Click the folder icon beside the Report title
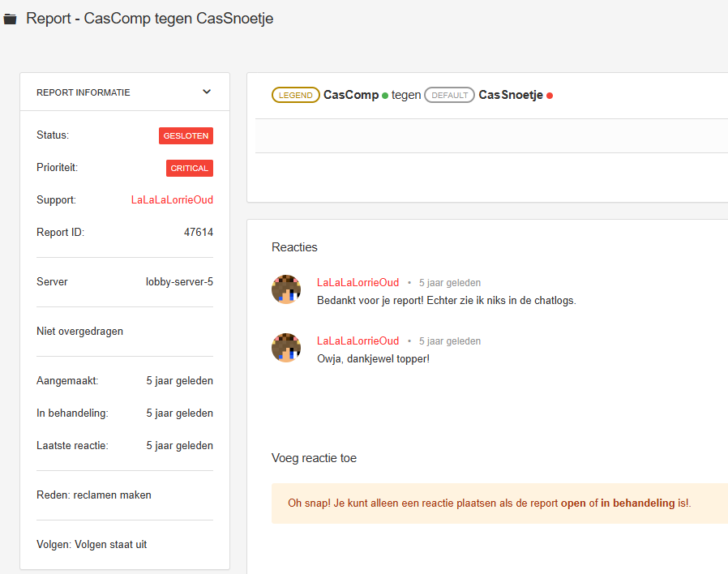Screen dimensions: 728x574 click(x=11, y=19)
